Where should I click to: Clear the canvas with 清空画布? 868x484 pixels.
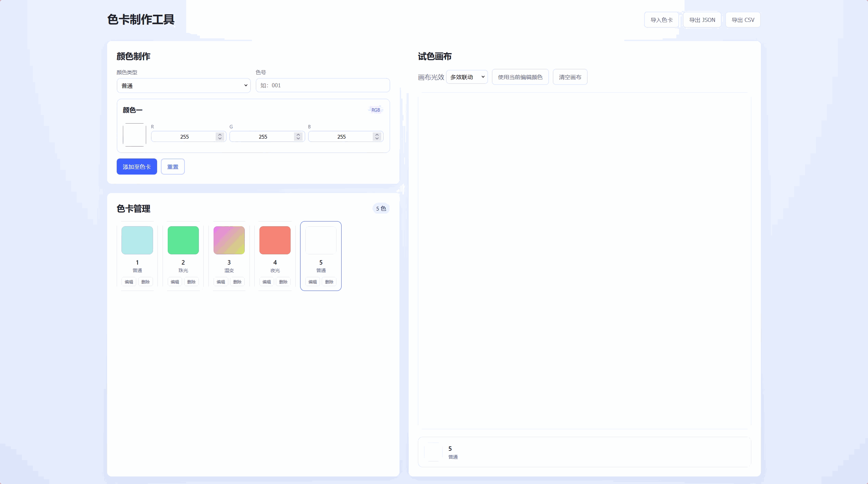570,77
